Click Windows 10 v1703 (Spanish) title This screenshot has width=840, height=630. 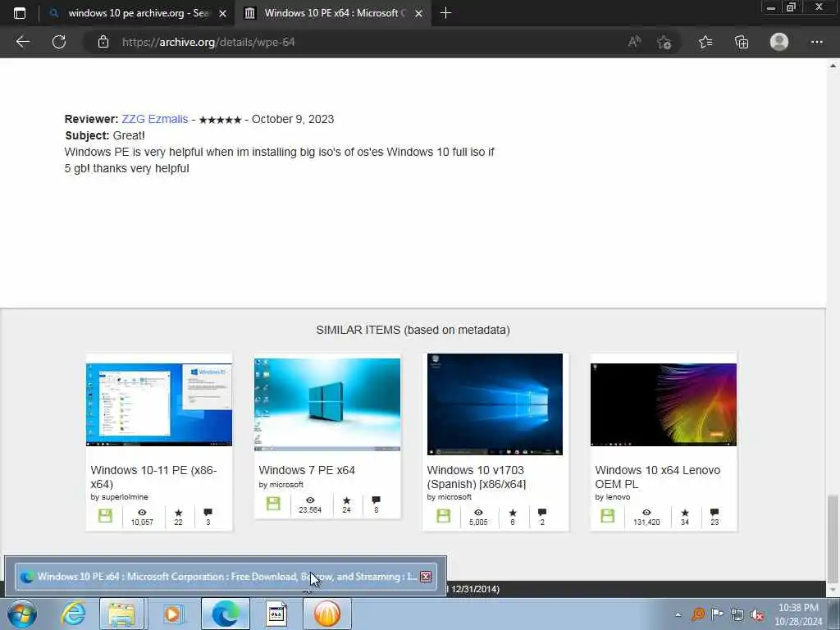click(x=477, y=477)
